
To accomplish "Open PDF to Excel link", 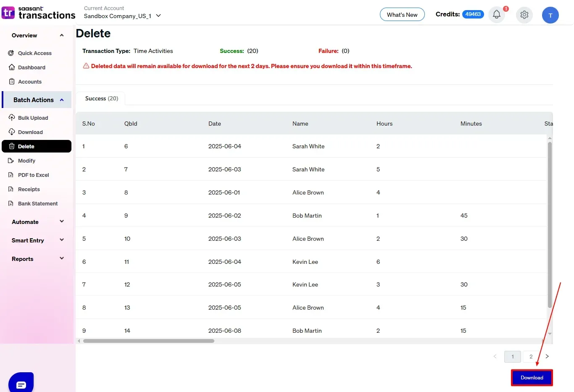I will point(34,175).
